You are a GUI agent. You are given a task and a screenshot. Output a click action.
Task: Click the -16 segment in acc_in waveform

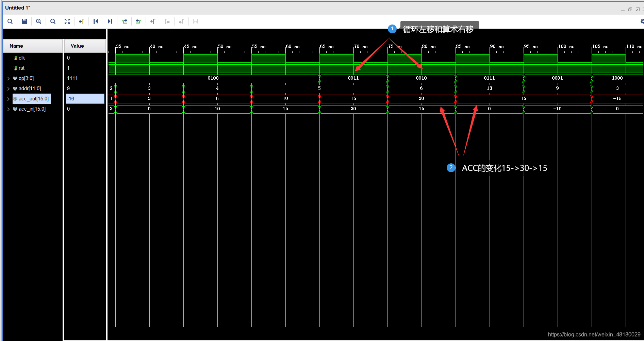[558, 109]
